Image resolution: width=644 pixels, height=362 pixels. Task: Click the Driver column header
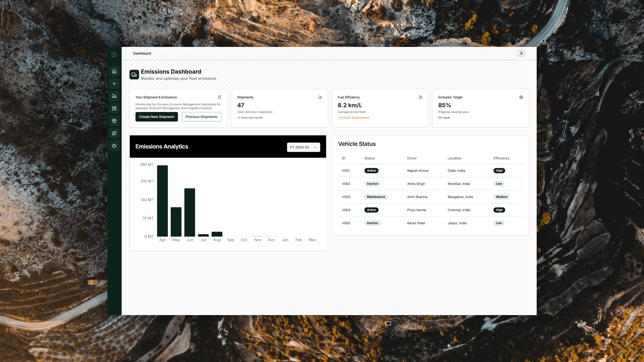pyautogui.click(x=412, y=158)
